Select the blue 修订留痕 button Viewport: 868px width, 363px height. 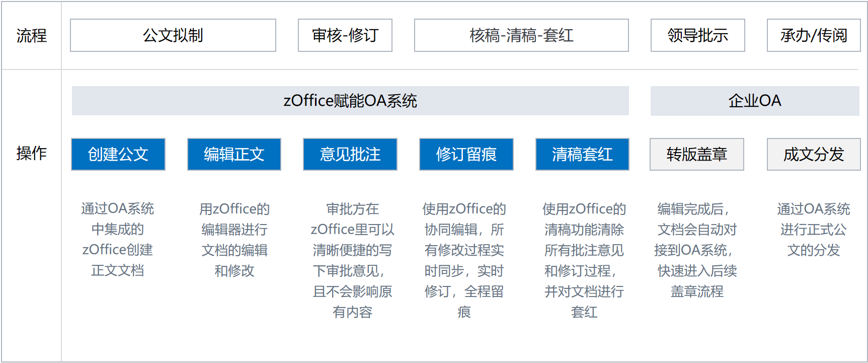[466, 154]
